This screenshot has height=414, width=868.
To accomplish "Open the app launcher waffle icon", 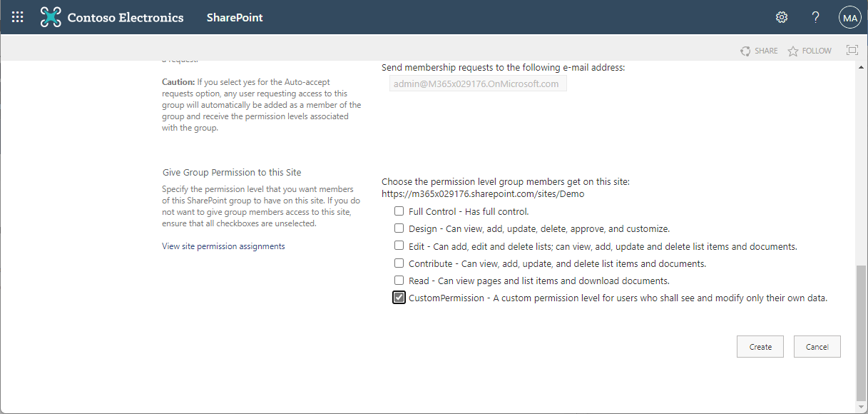I will tap(18, 18).
